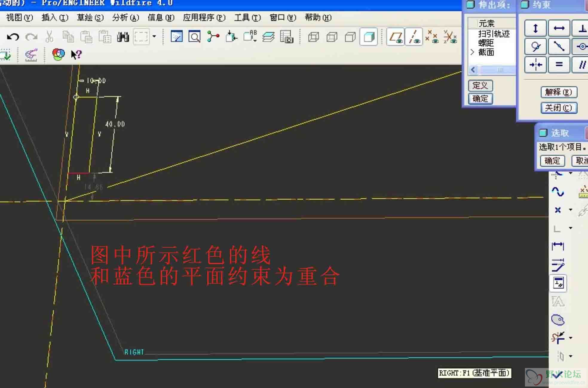Click the Reorient view icon
This screenshot has width=588, height=388.
coord(231,36)
